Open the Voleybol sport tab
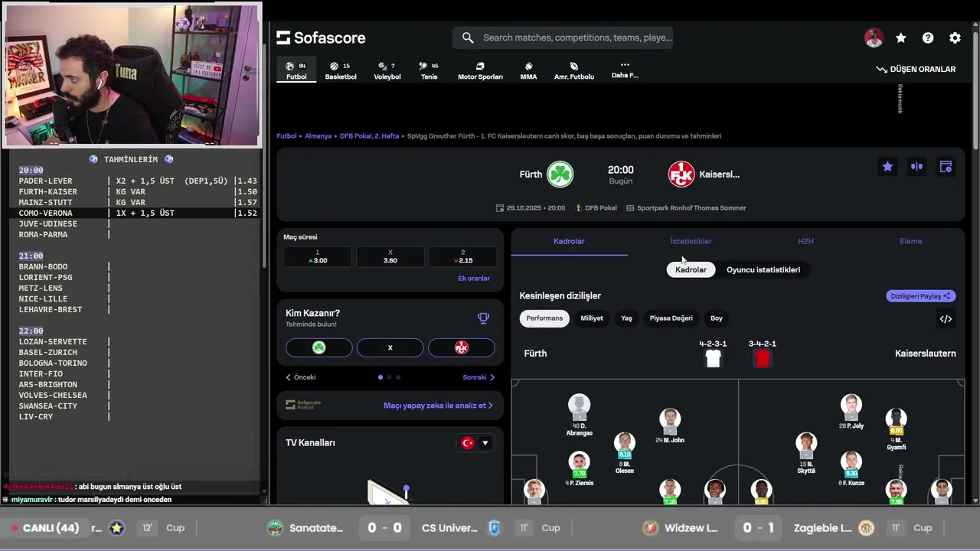This screenshot has width=980, height=551. pyautogui.click(x=387, y=70)
